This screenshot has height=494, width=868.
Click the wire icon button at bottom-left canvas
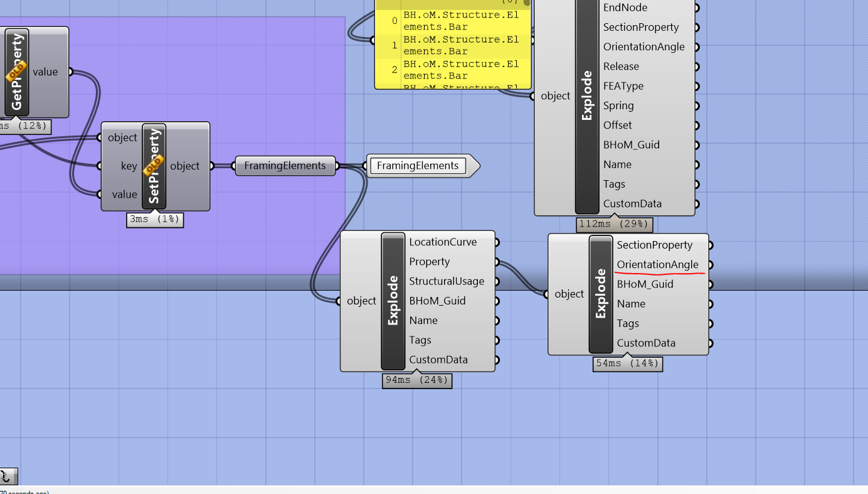click(x=9, y=476)
